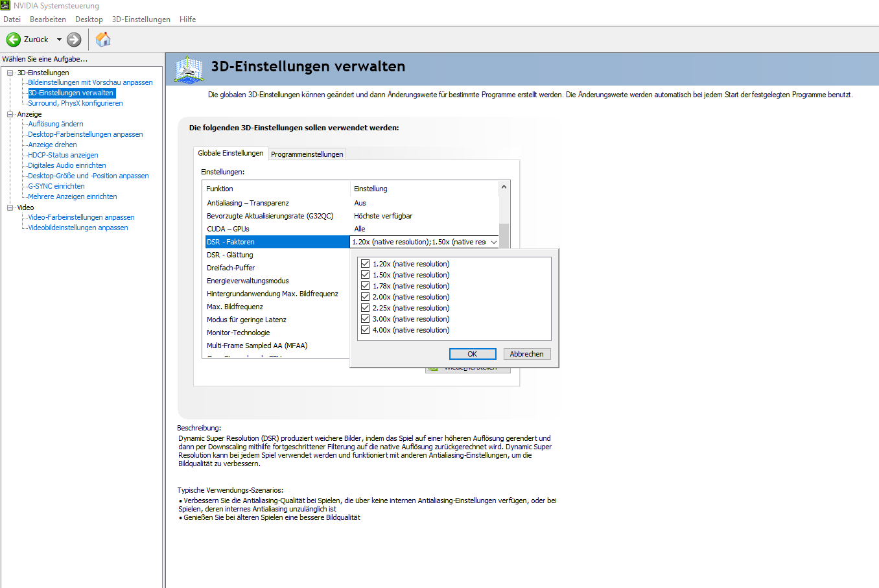Confirm DSR factors with OK
The image size is (879, 588).
pyautogui.click(x=473, y=354)
